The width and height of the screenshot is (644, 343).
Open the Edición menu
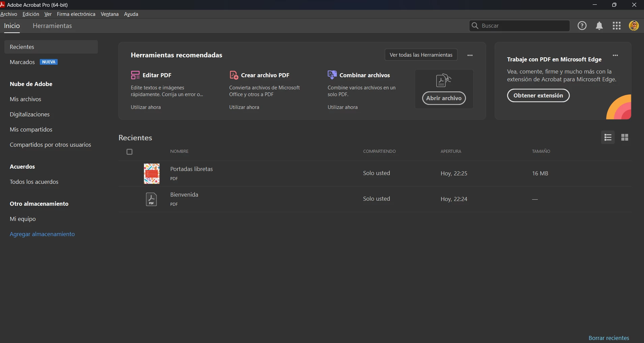pyautogui.click(x=31, y=14)
